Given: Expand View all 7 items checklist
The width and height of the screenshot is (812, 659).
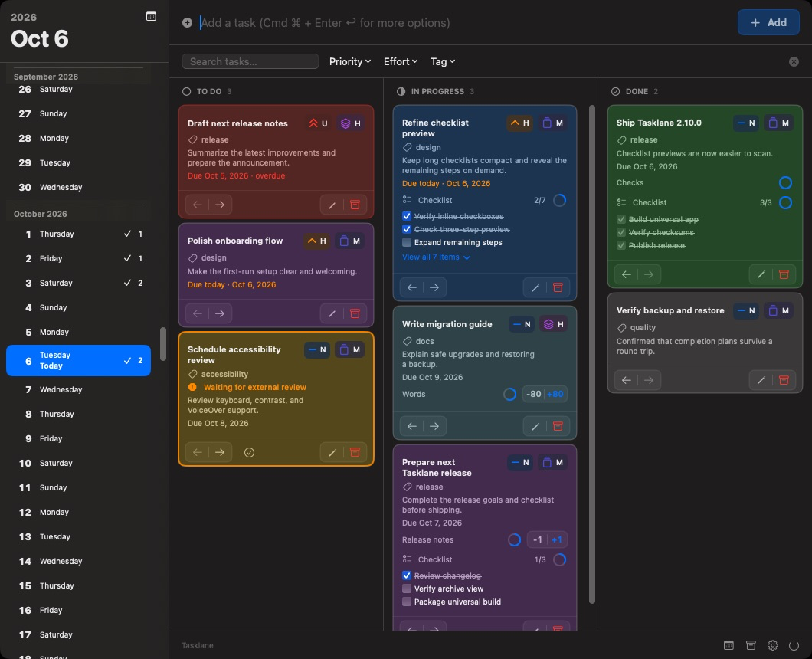Looking at the screenshot, I should (436, 257).
